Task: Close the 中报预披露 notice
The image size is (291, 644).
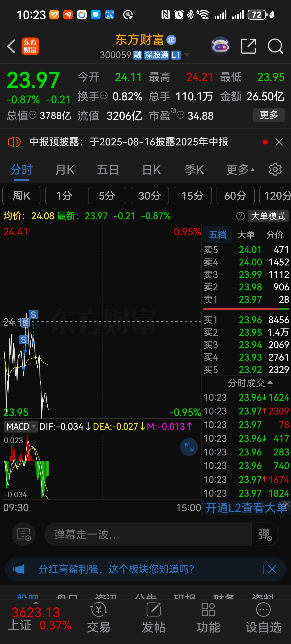Action: (279, 142)
